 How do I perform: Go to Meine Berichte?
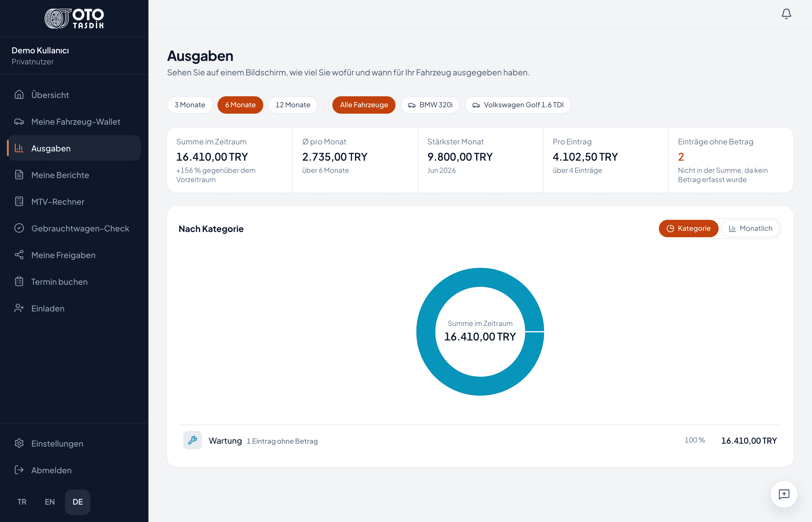point(74,175)
